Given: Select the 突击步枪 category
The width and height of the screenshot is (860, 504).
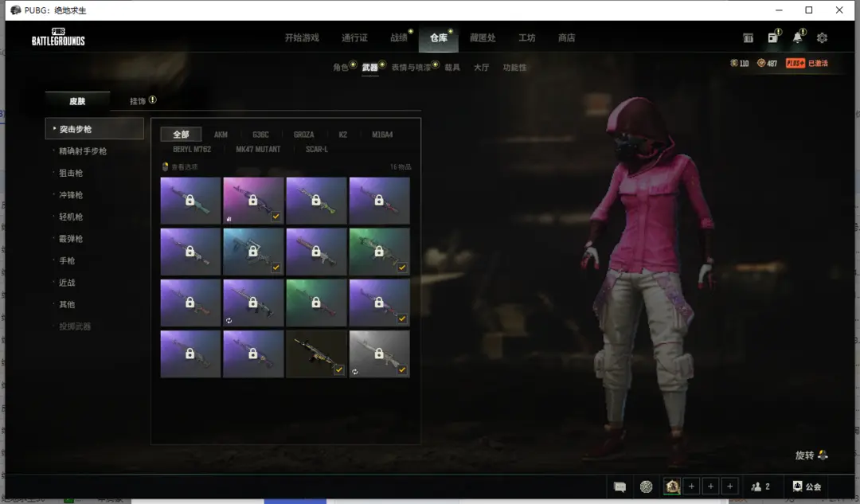Looking at the screenshot, I should coord(94,129).
